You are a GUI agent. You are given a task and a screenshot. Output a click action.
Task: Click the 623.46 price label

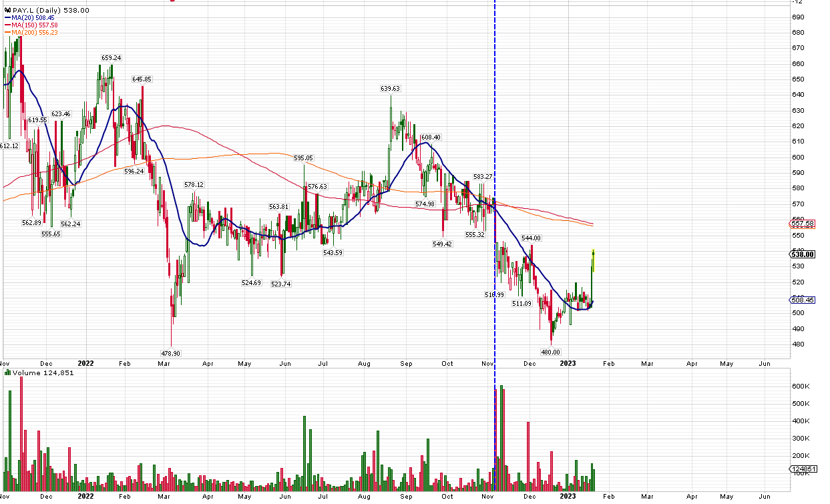tap(61, 114)
